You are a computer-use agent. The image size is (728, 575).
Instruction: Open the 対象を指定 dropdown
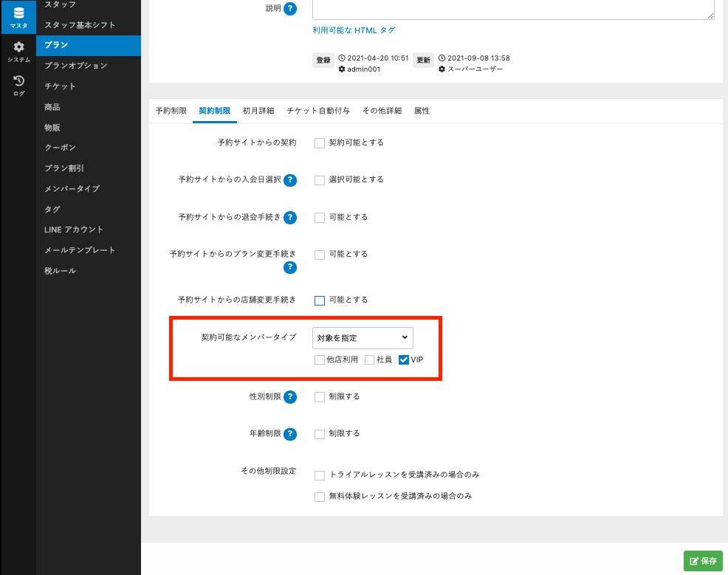[363, 337]
